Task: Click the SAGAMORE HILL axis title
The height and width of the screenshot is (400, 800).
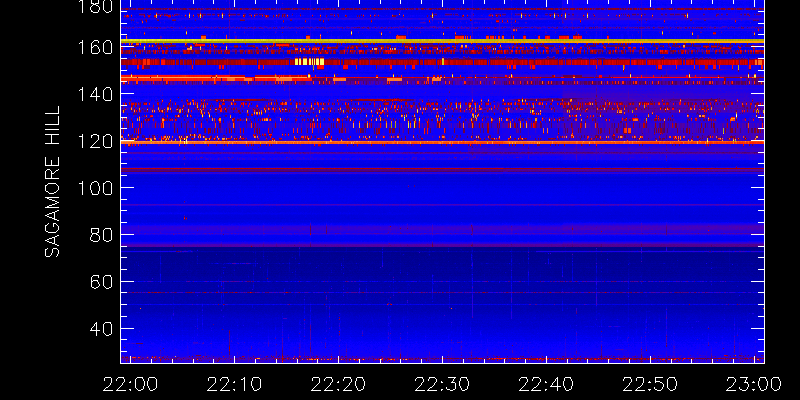Action: pyautogui.click(x=52, y=182)
